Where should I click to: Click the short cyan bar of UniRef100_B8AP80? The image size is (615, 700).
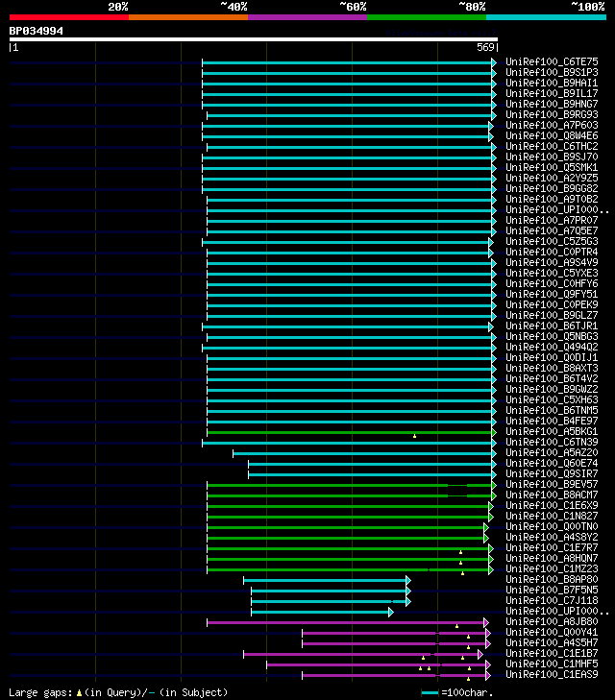click(x=325, y=580)
